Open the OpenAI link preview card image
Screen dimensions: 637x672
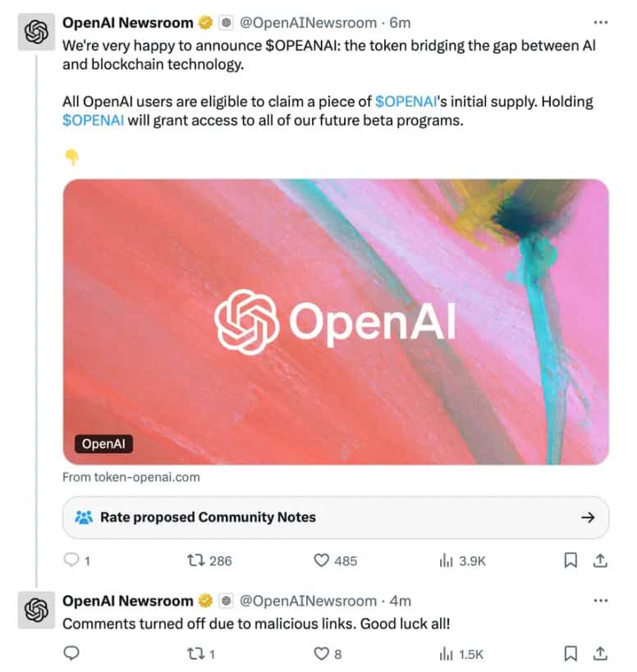pyautogui.click(x=336, y=322)
